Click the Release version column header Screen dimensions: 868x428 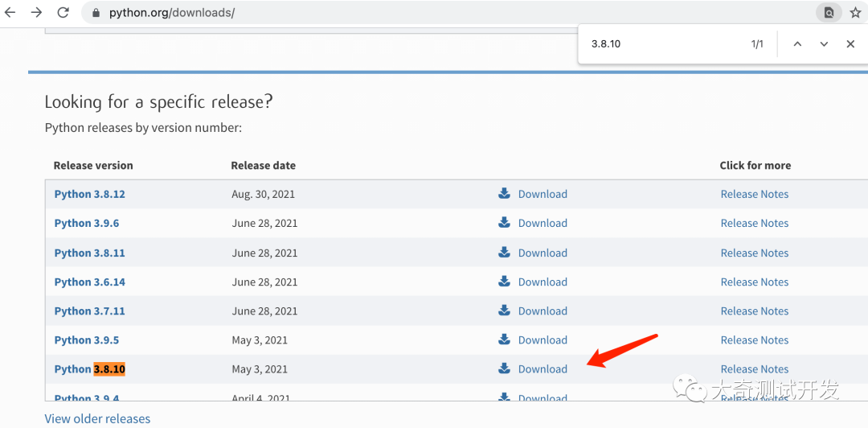93,165
